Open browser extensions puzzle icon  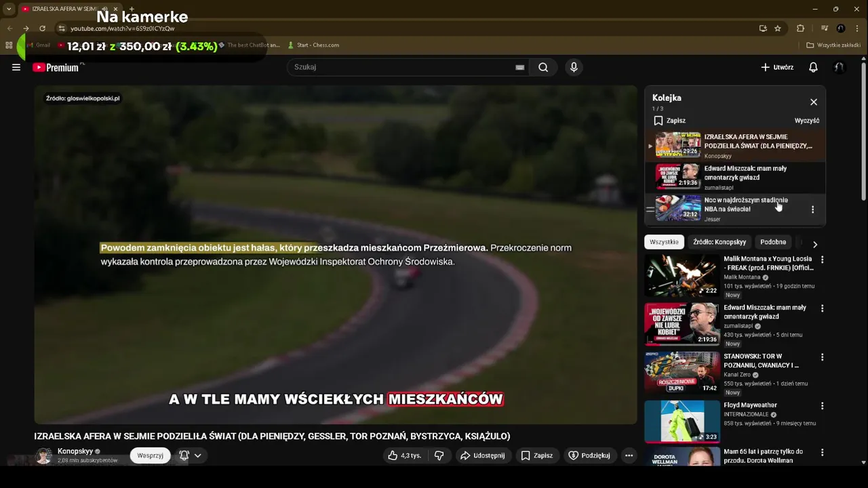tap(800, 28)
